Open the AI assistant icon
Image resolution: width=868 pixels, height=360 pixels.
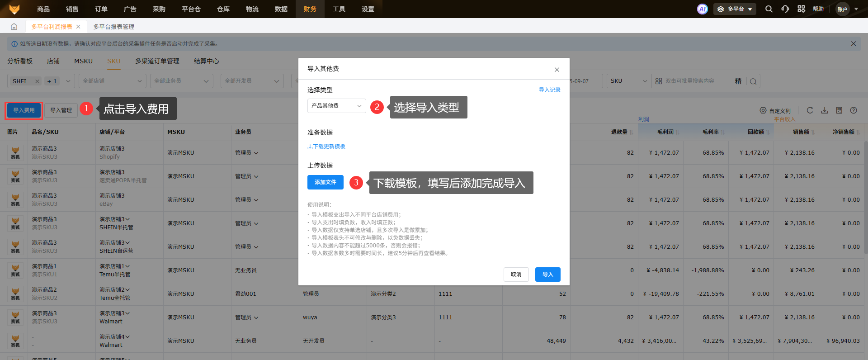coord(702,9)
